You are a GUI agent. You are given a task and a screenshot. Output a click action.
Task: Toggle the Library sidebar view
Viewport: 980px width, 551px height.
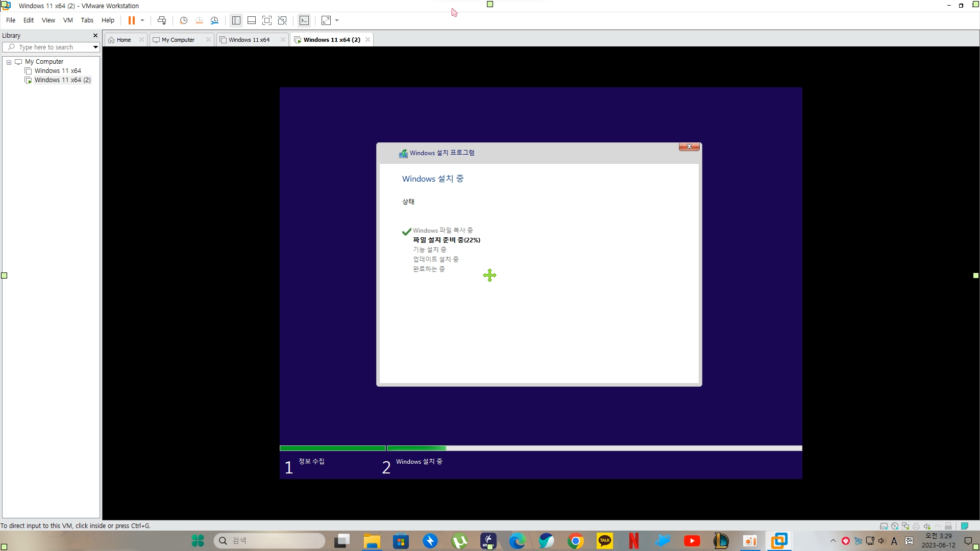coord(236,20)
